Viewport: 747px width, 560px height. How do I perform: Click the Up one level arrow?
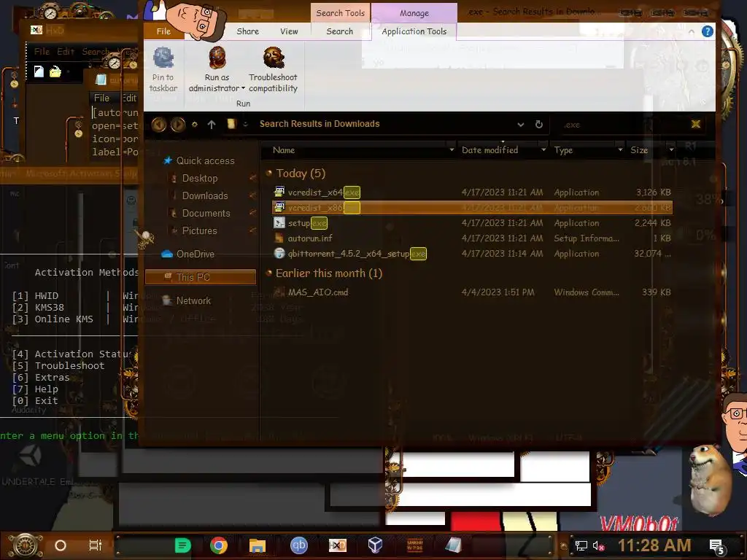[x=212, y=124]
